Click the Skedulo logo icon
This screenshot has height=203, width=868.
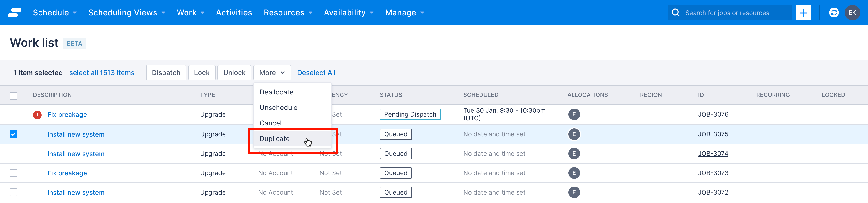pyautogui.click(x=15, y=13)
